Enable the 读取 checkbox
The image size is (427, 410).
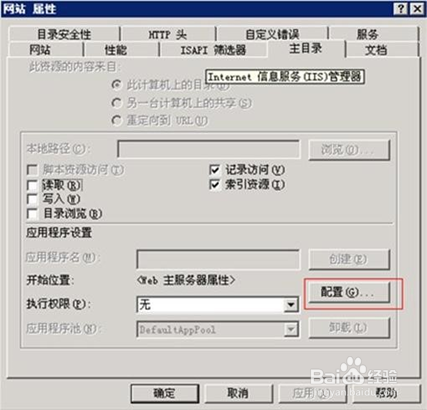click(32, 185)
